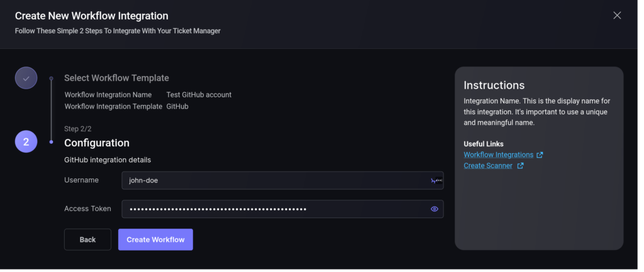Image resolution: width=644 pixels, height=272 pixels.
Task: Click external-link icon beside Workflow Integrations
Action: (540, 155)
